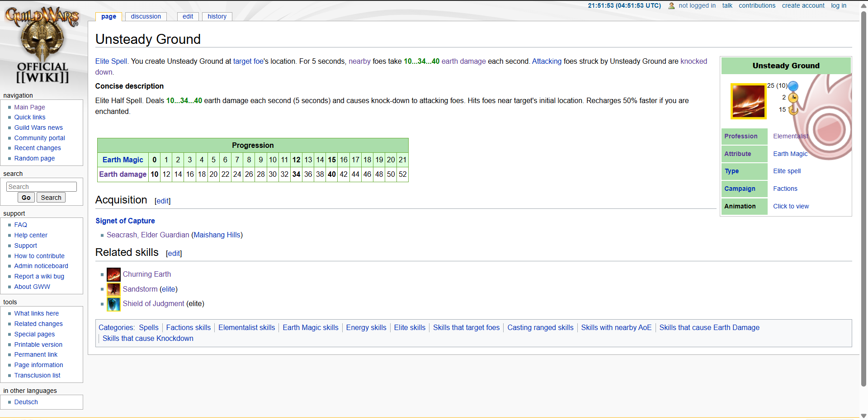868x420 pixels.
Task: Open the history tab
Action: pos(217,16)
